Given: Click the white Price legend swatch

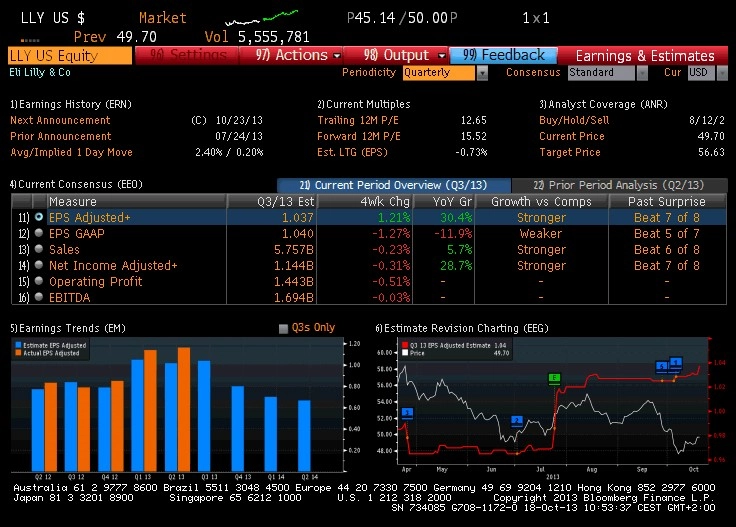Looking at the screenshot, I should (405, 353).
